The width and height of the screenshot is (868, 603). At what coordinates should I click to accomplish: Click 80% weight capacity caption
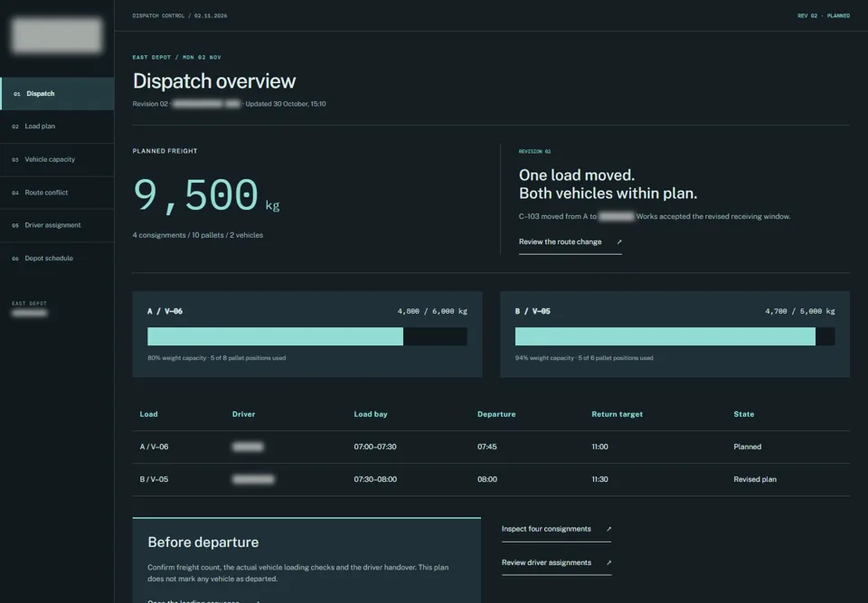[x=216, y=358]
